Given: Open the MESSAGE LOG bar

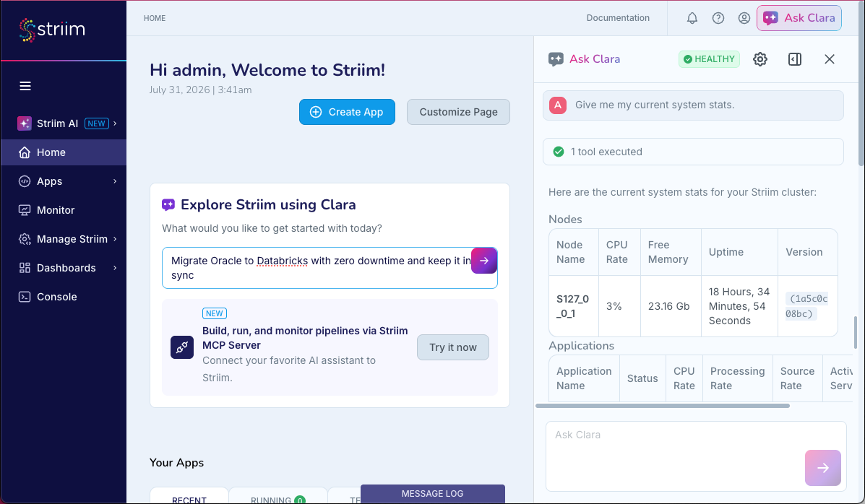Looking at the screenshot, I should [432, 493].
